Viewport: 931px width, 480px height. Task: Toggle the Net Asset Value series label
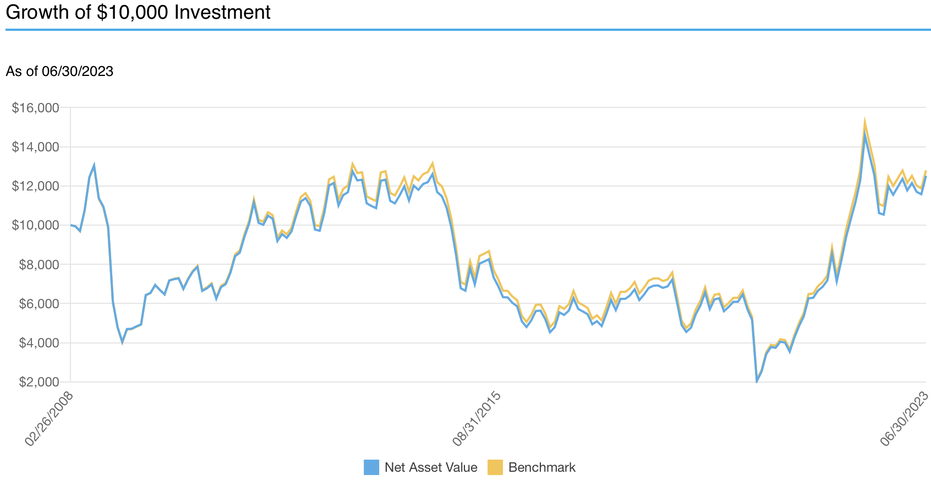[x=422, y=467]
